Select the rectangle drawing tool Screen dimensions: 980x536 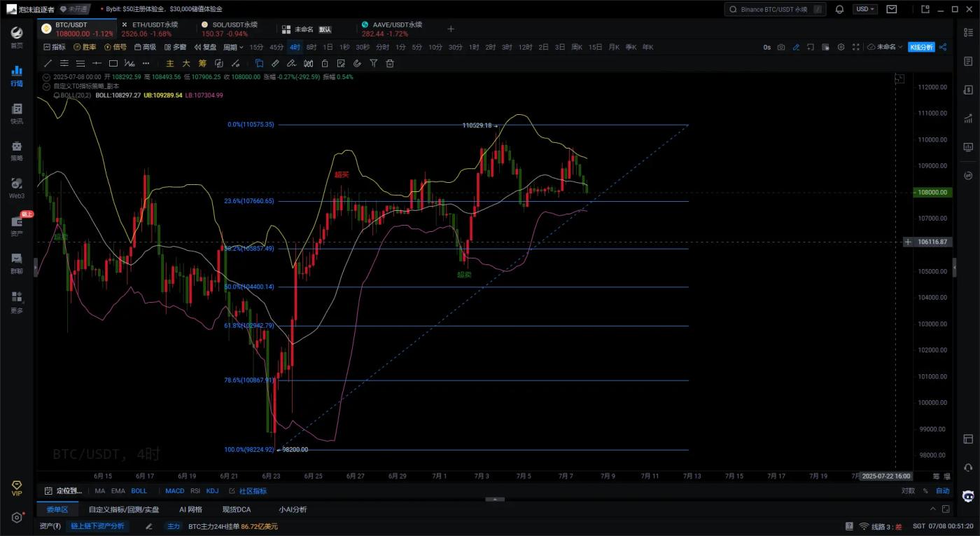point(113,63)
